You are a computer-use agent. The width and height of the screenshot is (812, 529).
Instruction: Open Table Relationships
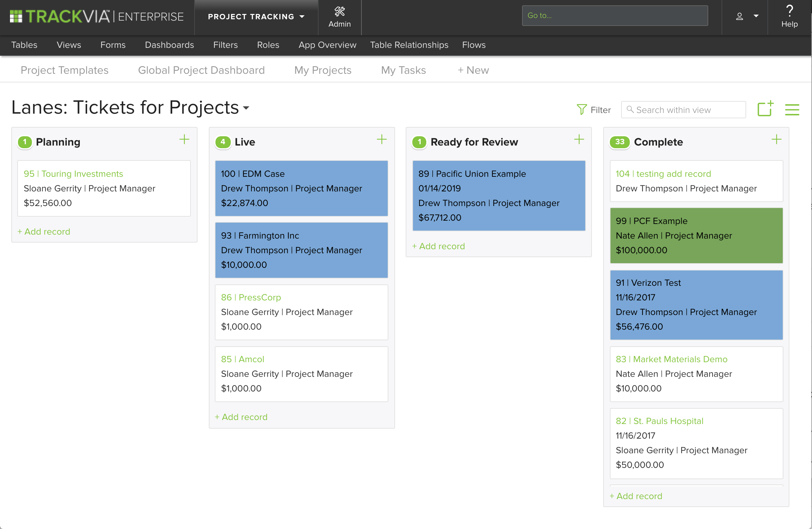(x=409, y=45)
